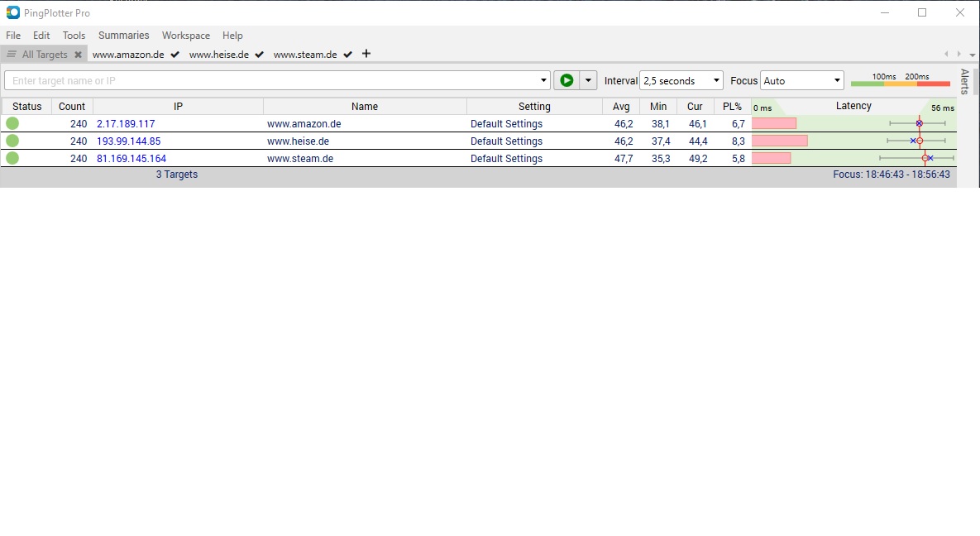Click checkmark icon on www.steam.de tab
980x536 pixels.
[x=347, y=55]
